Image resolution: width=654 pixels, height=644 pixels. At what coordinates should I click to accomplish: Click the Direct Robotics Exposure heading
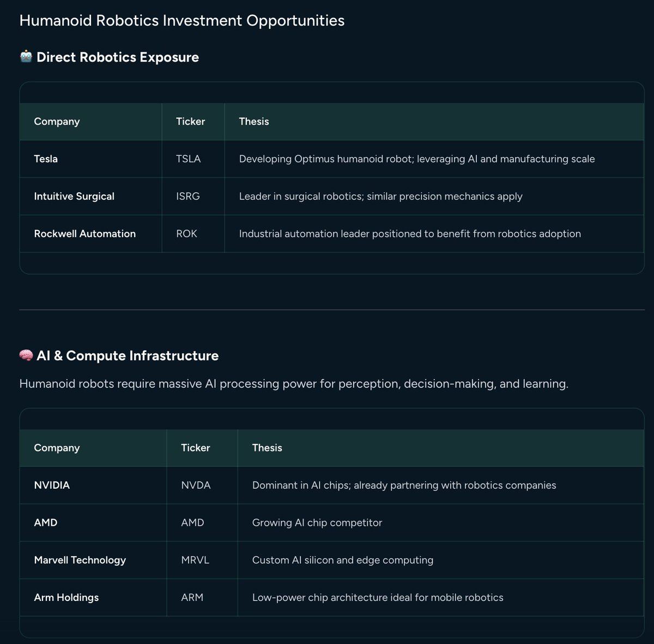pos(118,57)
